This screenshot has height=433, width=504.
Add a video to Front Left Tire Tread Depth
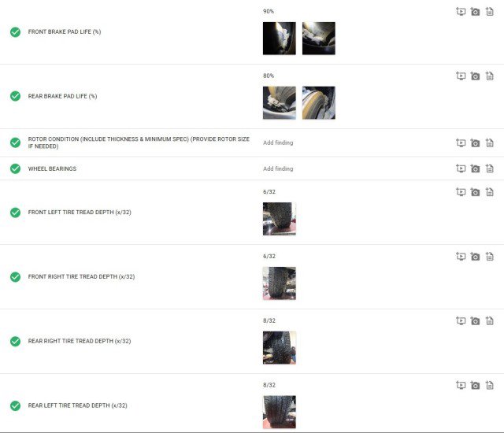(x=461, y=192)
